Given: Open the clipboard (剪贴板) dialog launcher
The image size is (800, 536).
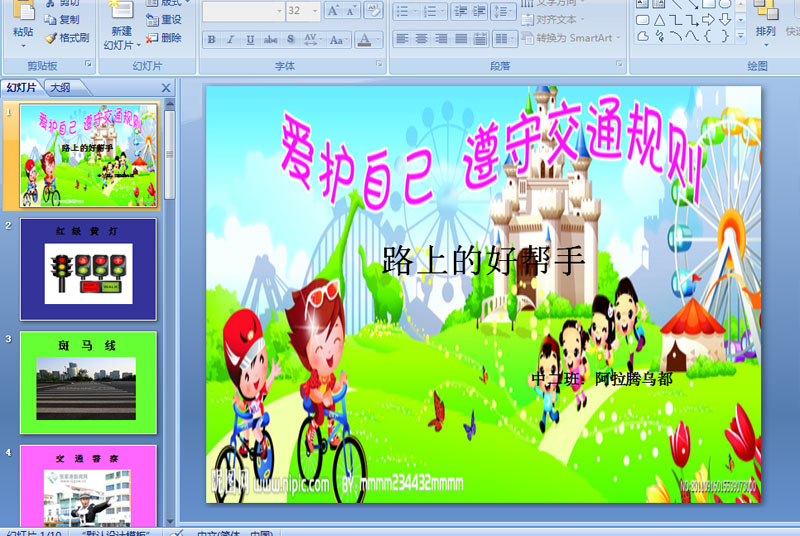Looking at the screenshot, I should [88, 64].
